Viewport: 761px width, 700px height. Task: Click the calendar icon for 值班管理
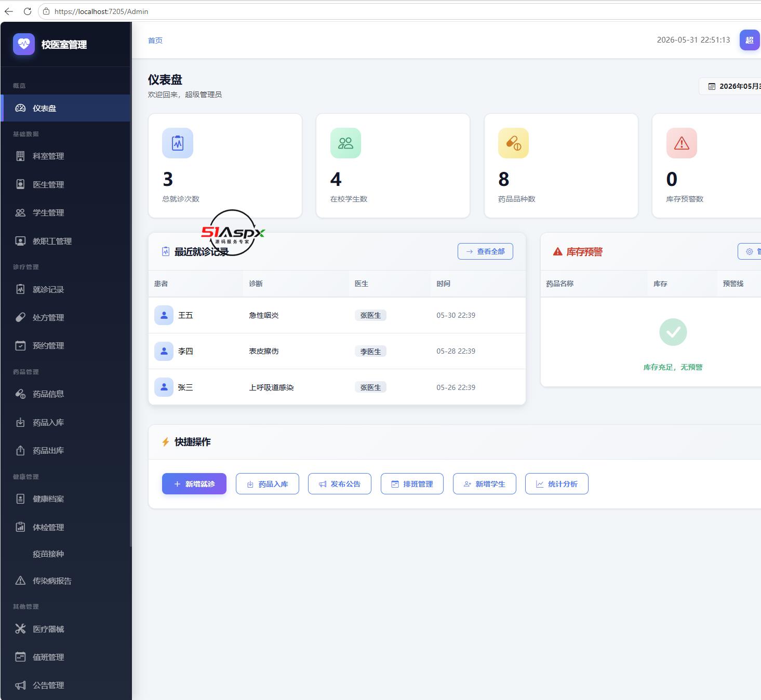20,657
